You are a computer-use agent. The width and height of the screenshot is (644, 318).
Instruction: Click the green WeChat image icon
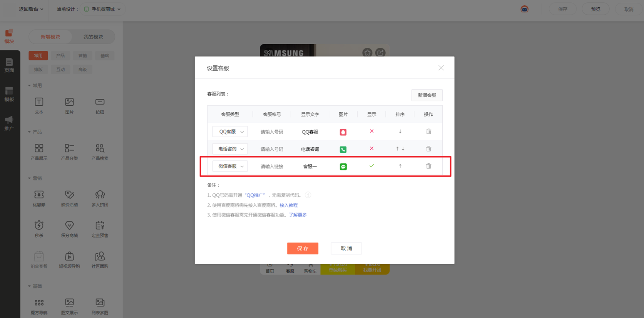343,166
